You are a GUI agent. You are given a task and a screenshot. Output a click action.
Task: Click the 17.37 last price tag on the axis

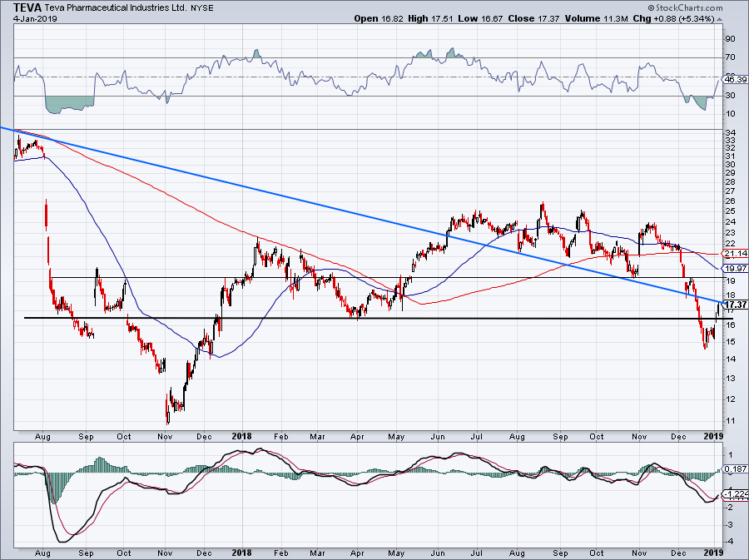coord(736,304)
